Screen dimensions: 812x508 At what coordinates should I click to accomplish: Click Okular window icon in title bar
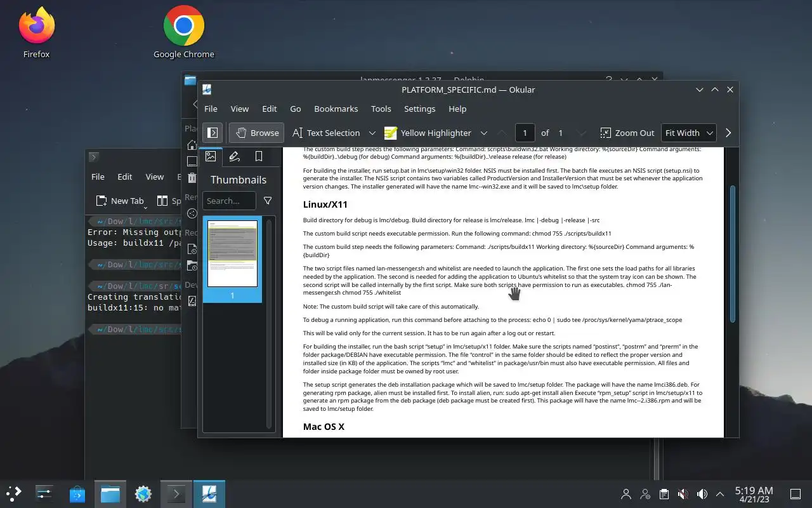click(x=207, y=90)
